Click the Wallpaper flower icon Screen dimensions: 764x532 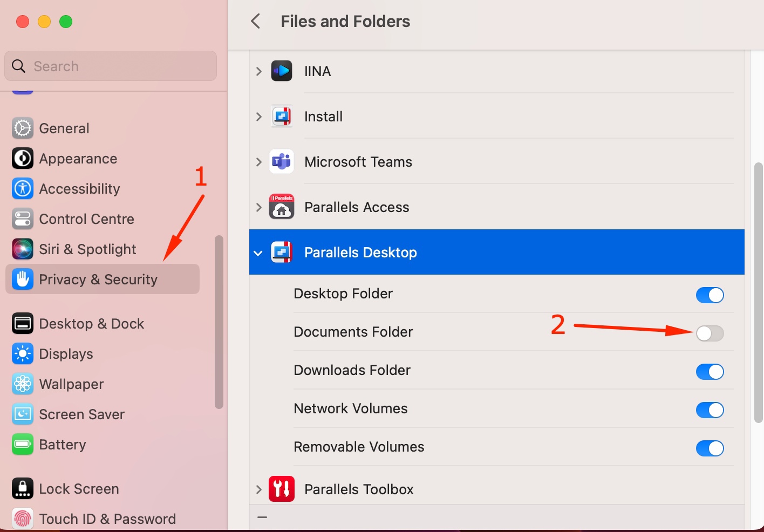click(23, 384)
